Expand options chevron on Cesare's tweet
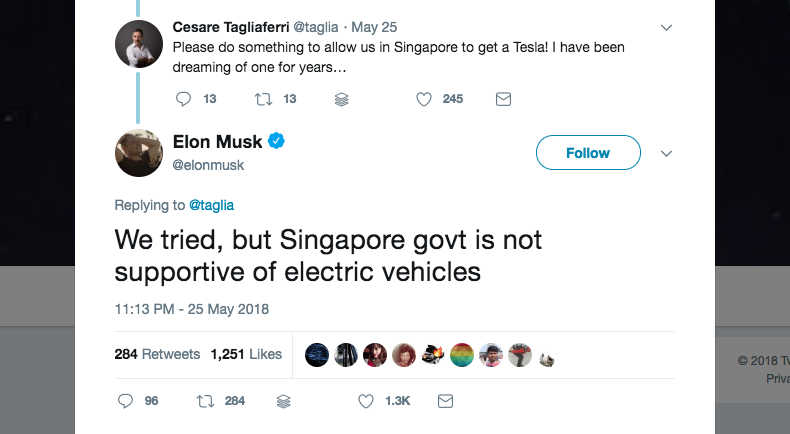Screen dimensions: 790x434 click(668, 26)
